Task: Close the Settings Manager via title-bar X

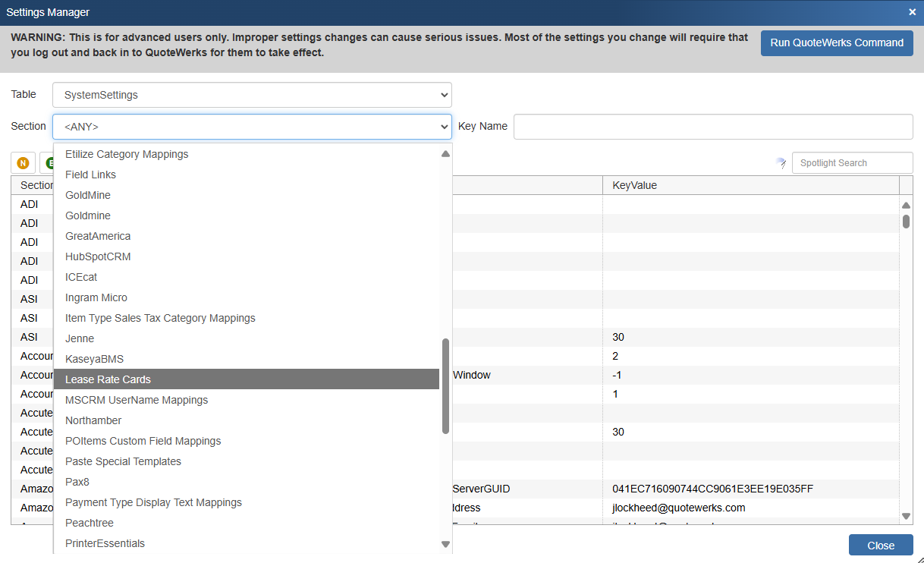Action: click(912, 11)
